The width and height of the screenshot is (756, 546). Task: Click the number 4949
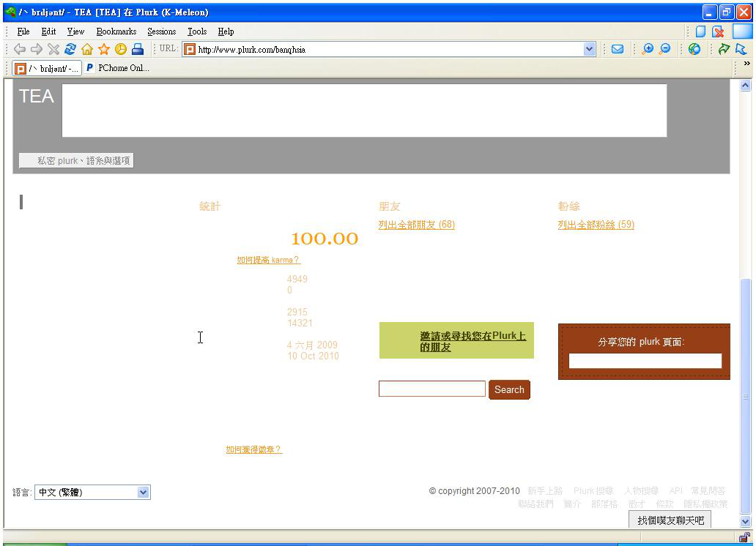[297, 279]
